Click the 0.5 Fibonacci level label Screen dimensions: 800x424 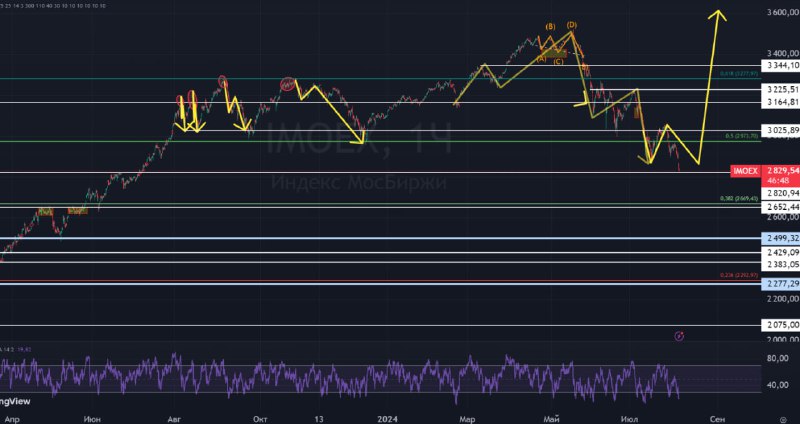[742, 136]
